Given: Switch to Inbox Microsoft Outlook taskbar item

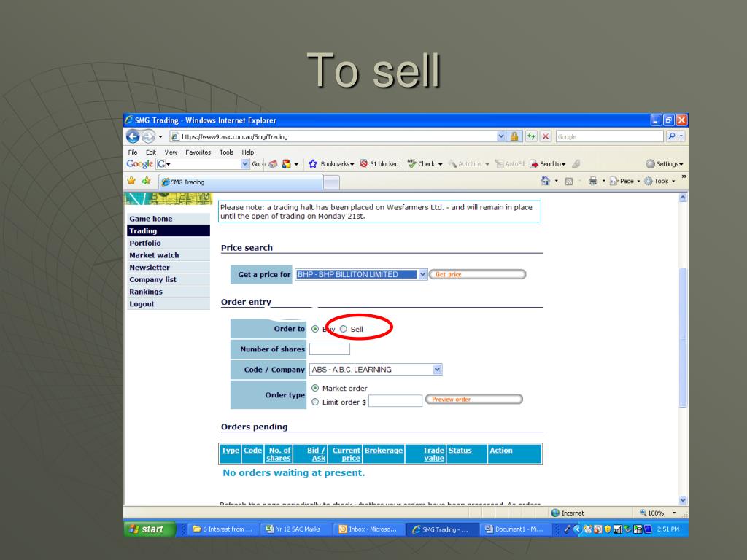Looking at the screenshot, I should click(x=368, y=529).
